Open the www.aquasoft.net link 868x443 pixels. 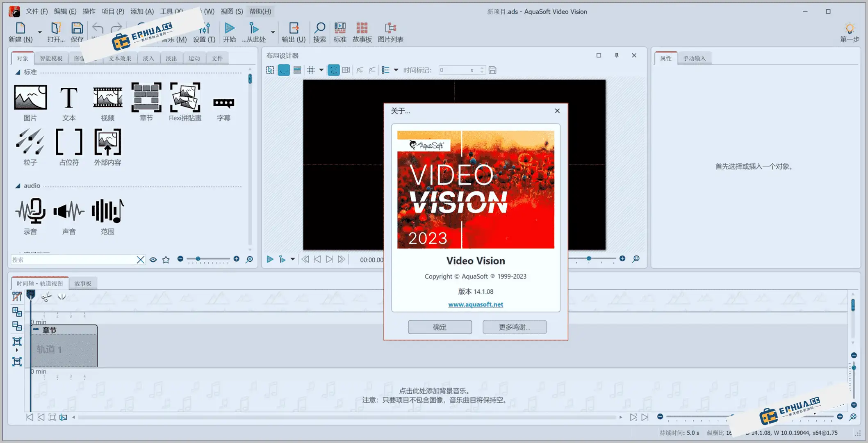coord(476,304)
